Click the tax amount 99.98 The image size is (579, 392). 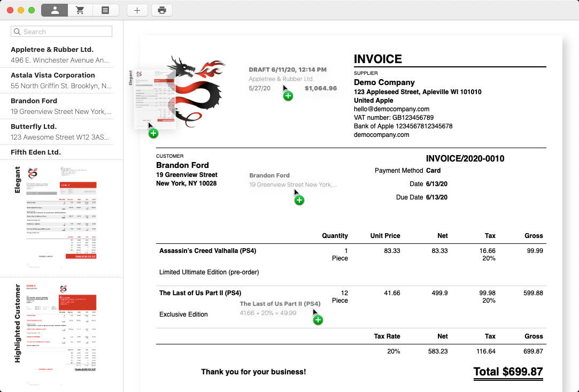point(488,293)
